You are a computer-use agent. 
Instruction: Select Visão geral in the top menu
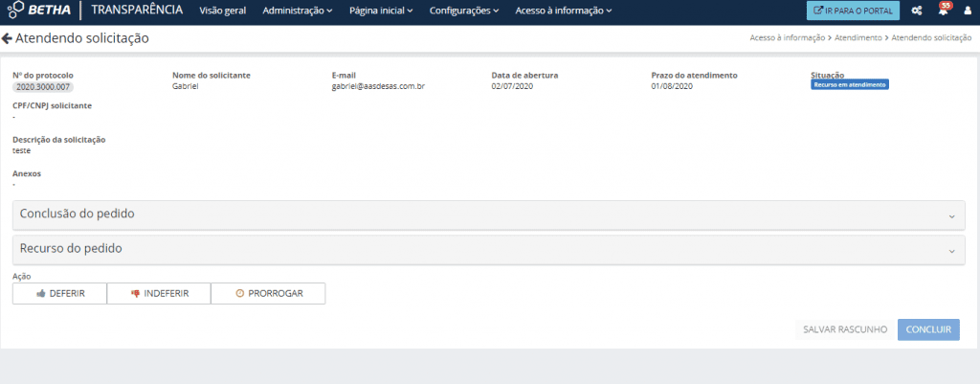click(223, 11)
